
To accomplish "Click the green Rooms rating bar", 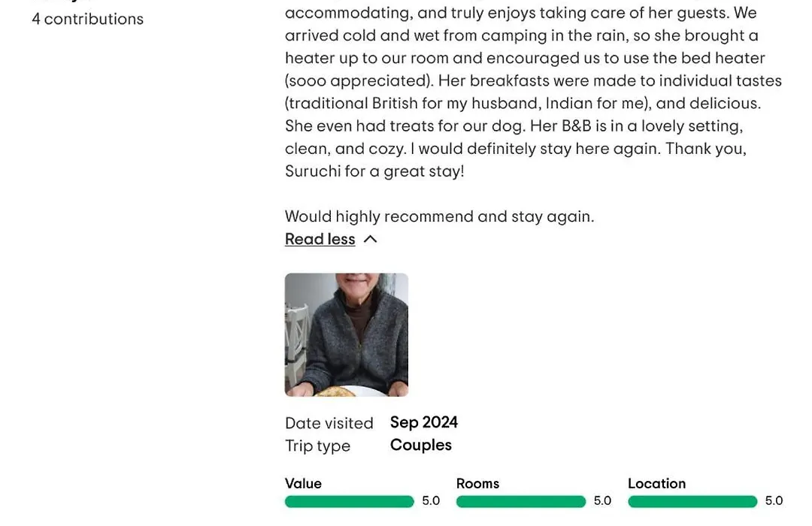I will 521,501.
